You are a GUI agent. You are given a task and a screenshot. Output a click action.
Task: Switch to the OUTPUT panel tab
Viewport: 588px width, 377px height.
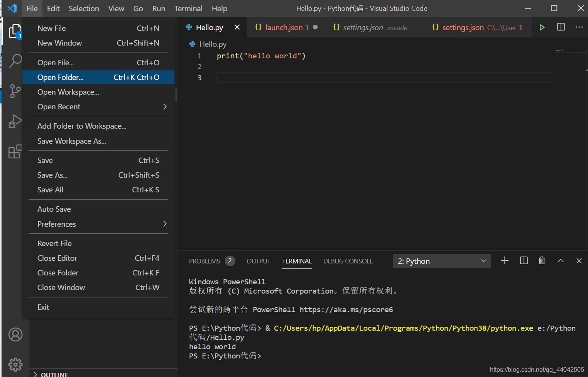click(259, 261)
